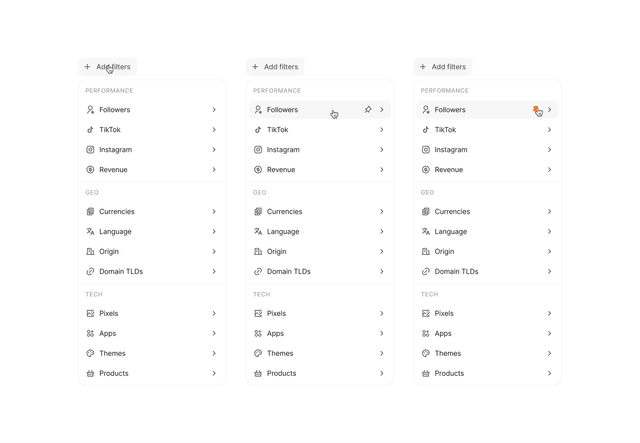Viewport: 640px width, 443px height.
Task: Click the Currencies icon in the left panel
Action: tap(90, 211)
